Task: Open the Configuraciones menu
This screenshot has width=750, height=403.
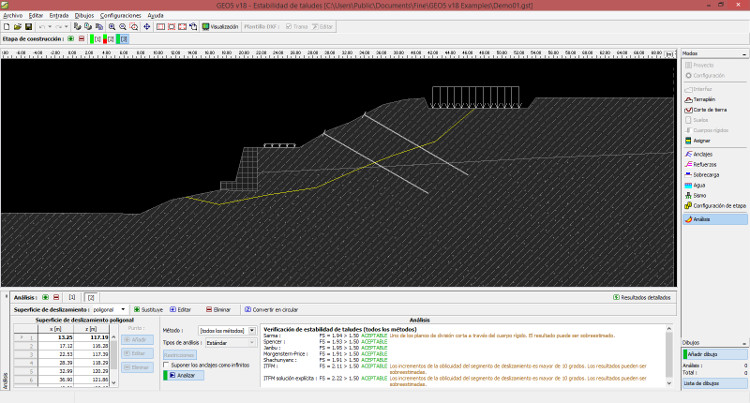Action: (120, 16)
